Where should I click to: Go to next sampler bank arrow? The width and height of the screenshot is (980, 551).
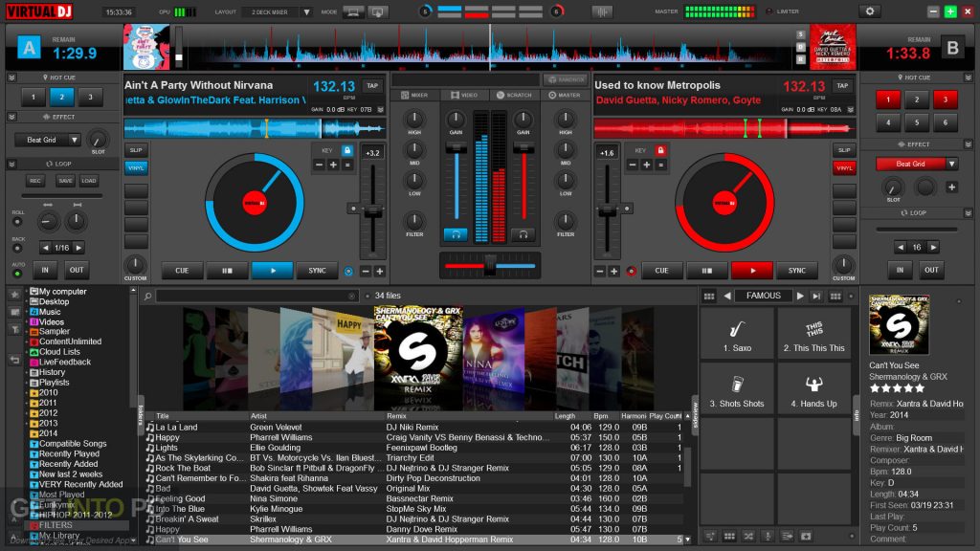(800, 297)
